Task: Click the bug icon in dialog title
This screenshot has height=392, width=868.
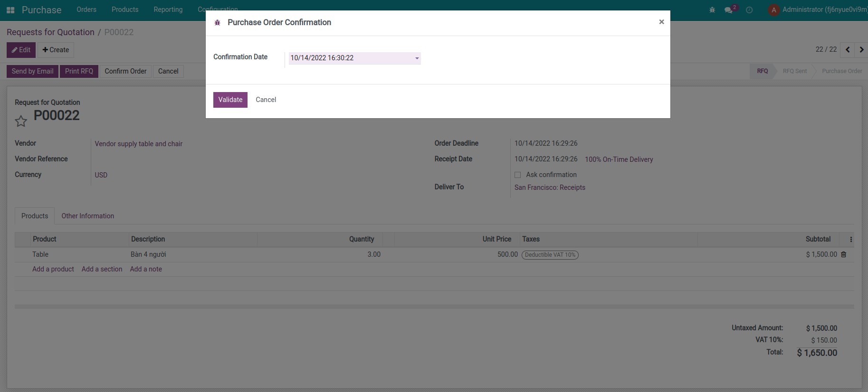Action: [x=218, y=23]
